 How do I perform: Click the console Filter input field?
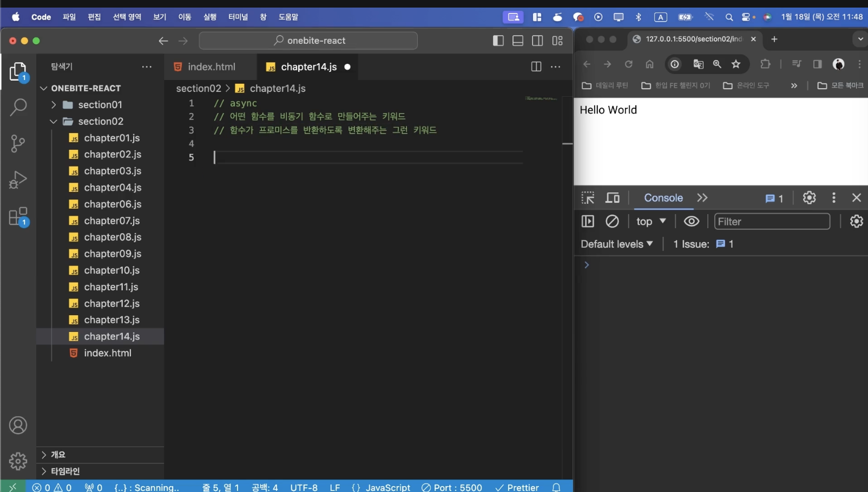click(772, 221)
